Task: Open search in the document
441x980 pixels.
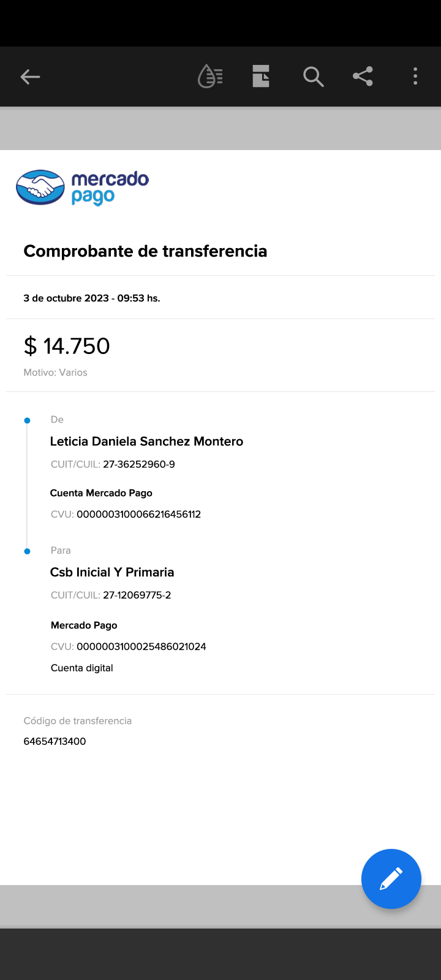Action: (x=313, y=77)
